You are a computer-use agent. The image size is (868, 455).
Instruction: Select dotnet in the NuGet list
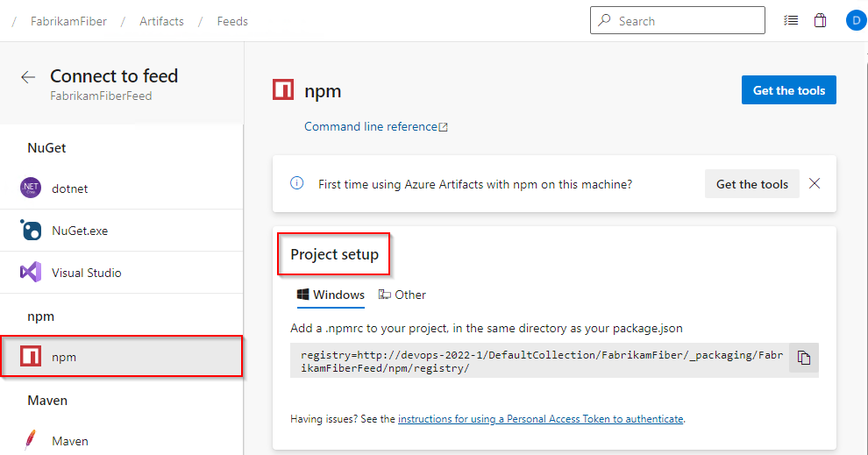(122, 188)
